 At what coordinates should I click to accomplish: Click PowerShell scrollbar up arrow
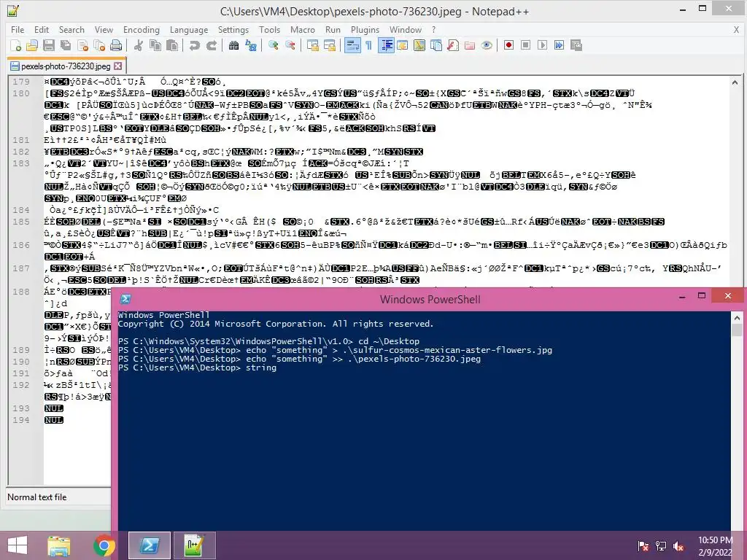pos(737,318)
